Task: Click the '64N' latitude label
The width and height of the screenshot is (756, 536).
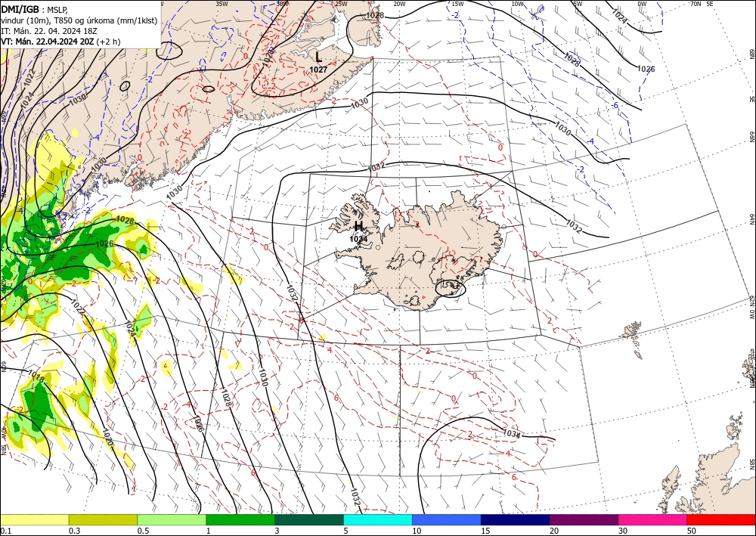Action: [752, 219]
